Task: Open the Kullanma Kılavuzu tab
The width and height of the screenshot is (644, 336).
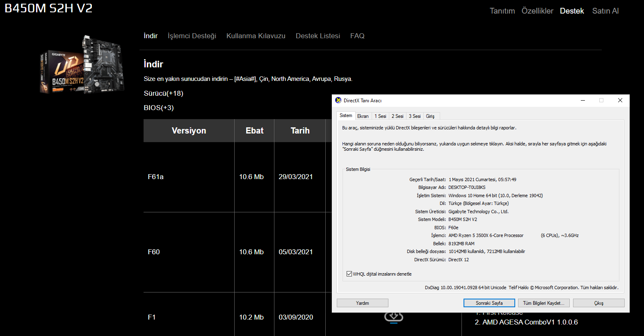Action: 256,36
